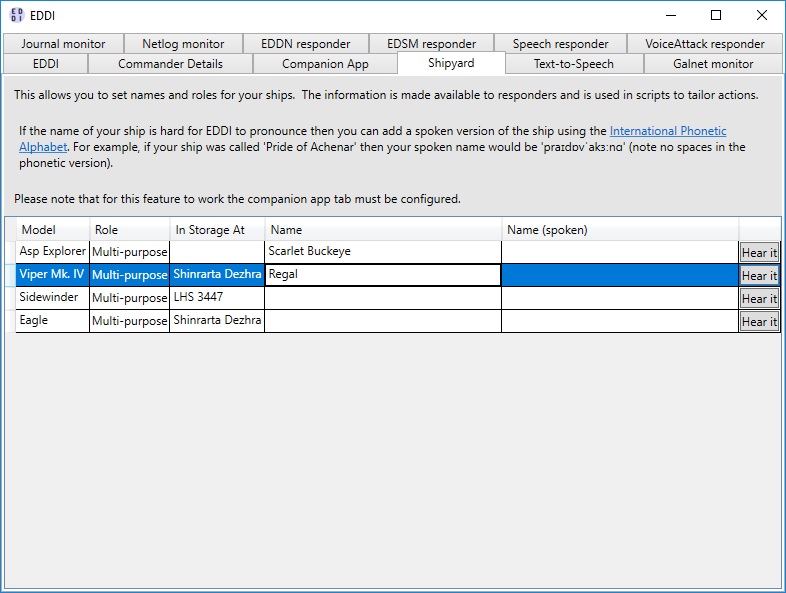The image size is (786, 593).
Task: Click Hear it for Viper Mk. IV
Action: (759, 276)
